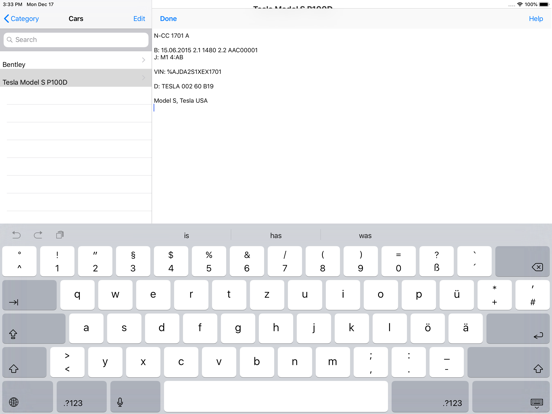This screenshot has width=552, height=414.
Task: Tap Edit in the Cars list header
Action: pyautogui.click(x=139, y=19)
